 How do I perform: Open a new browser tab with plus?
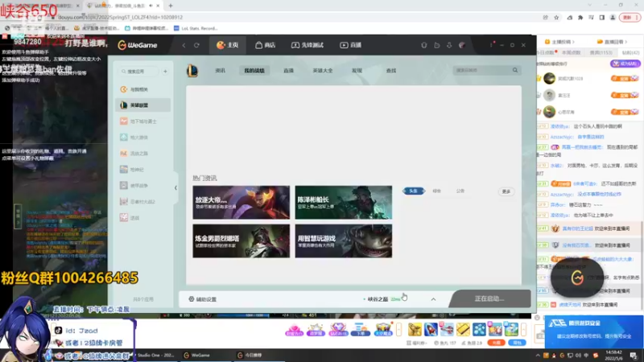point(171,6)
